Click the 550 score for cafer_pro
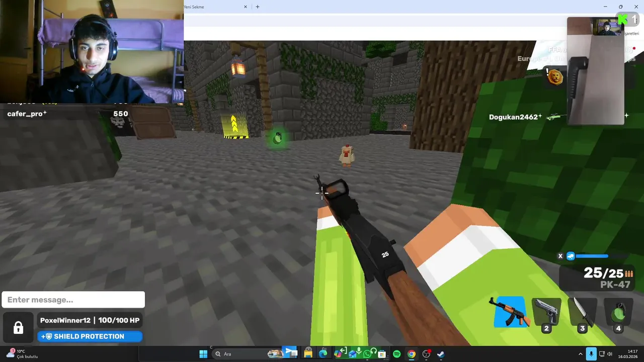 pyautogui.click(x=121, y=114)
